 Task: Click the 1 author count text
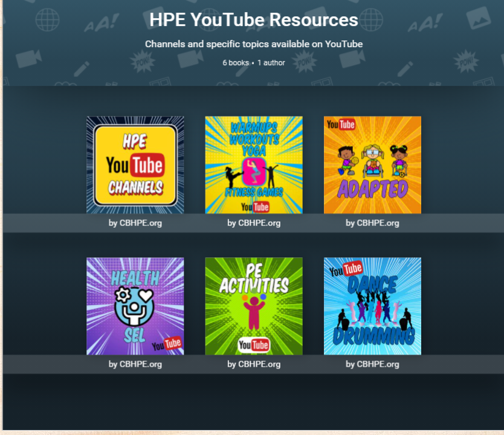click(271, 63)
